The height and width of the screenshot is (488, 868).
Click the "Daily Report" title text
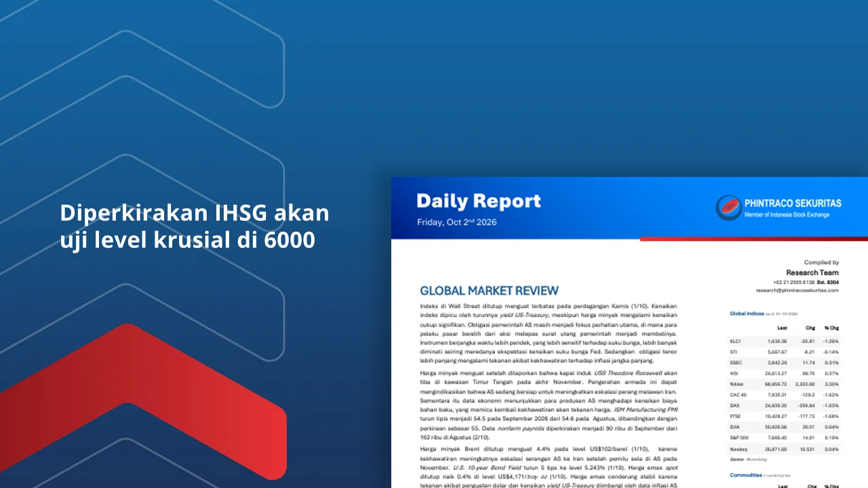click(479, 201)
